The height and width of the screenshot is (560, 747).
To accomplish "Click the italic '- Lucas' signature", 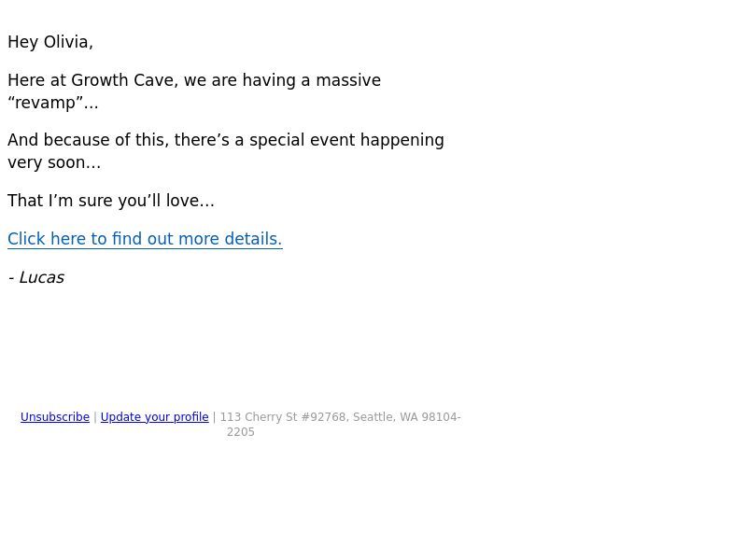I will click(x=36, y=277).
